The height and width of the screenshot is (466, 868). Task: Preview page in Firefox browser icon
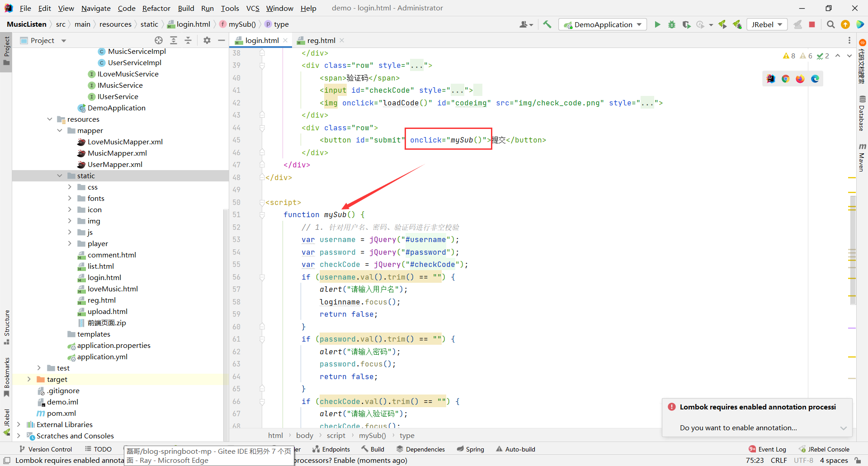coord(800,79)
